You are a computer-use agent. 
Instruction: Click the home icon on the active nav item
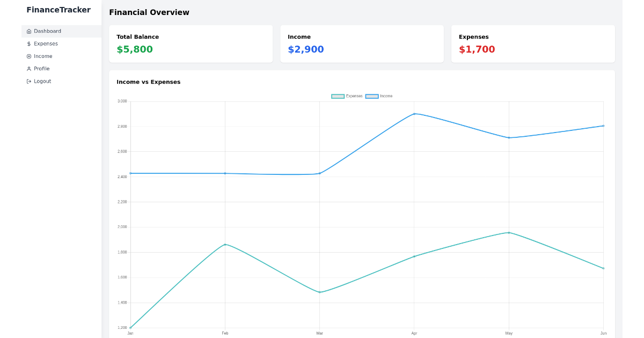[x=28, y=31]
